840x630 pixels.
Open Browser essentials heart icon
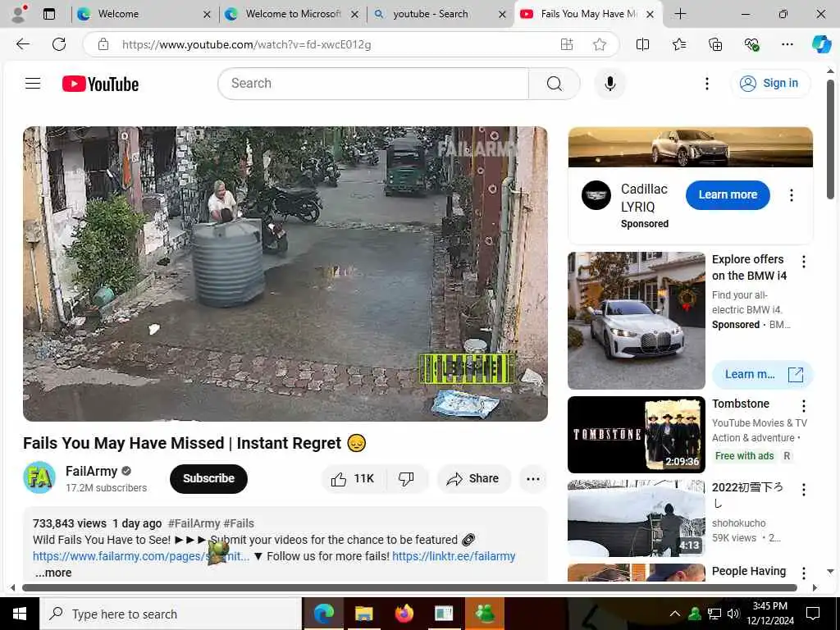coord(751,44)
